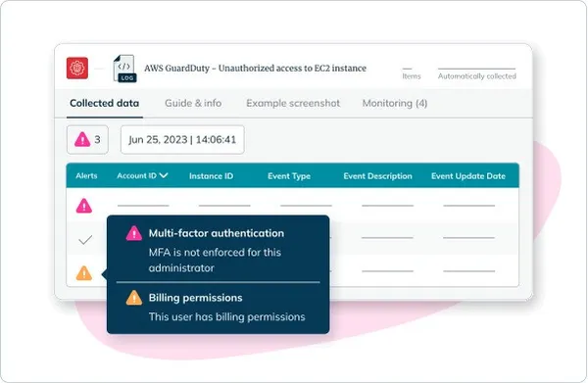Select the pink alert icon in first table row
This screenshot has height=383, width=588.
[x=84, y=206]
